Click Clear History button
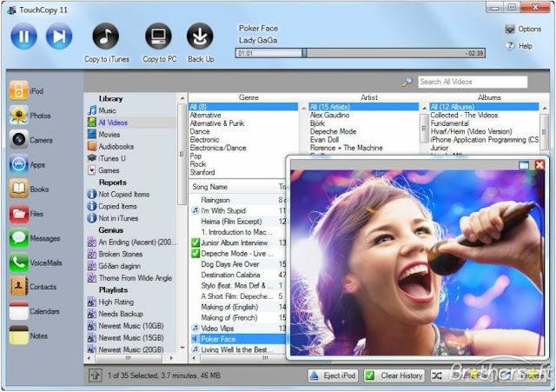Screen dimensions: 556x392 394,375
